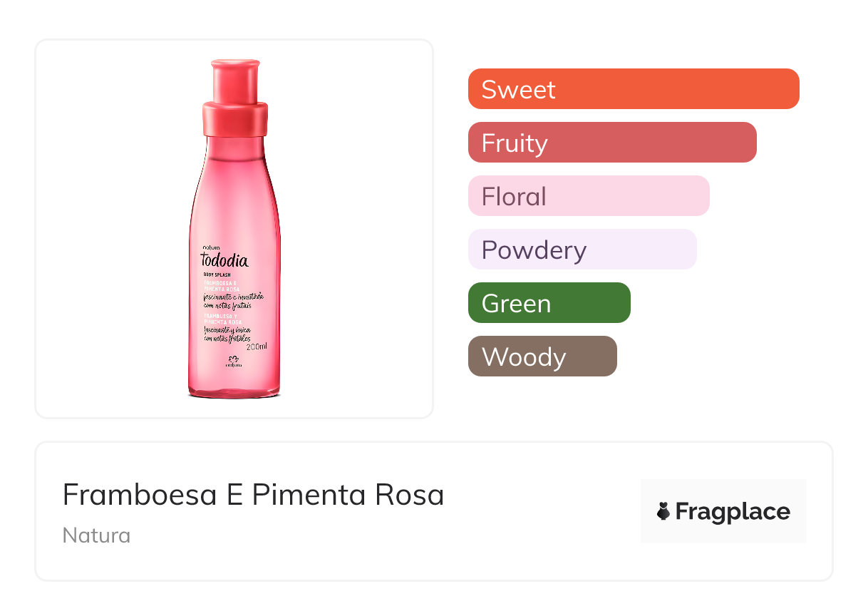Screen dimensions: 868x616
Task: Click the Fragplace wordmark text
Action: [732, 511]
